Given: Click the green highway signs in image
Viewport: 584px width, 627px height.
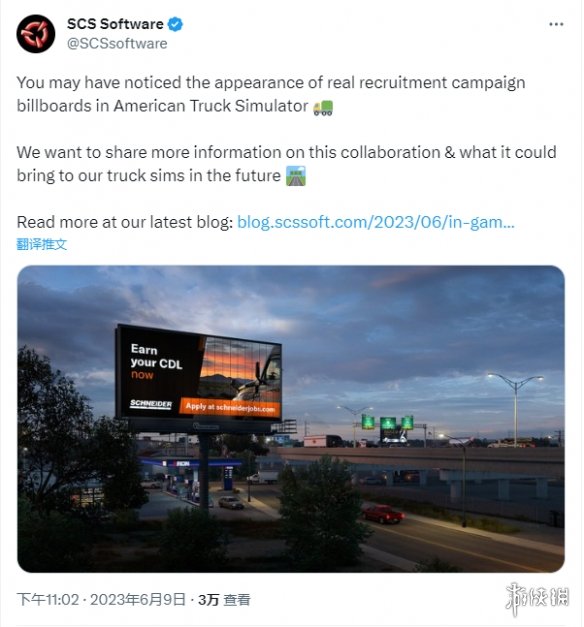Looking at the screenshot, I should pos(387,422).
